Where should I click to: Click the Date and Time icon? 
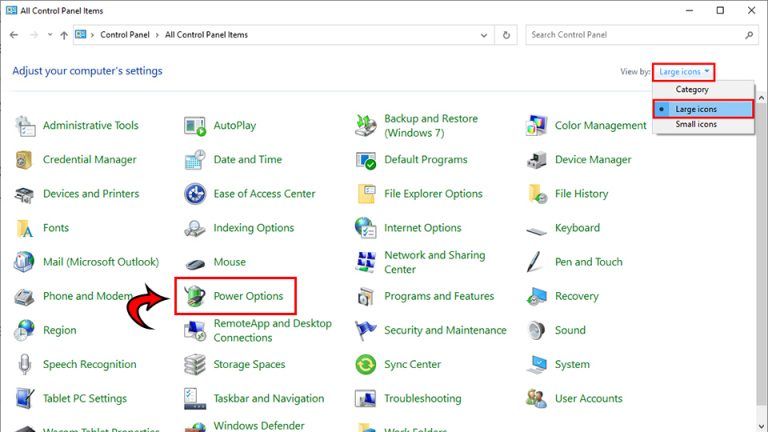195,160
